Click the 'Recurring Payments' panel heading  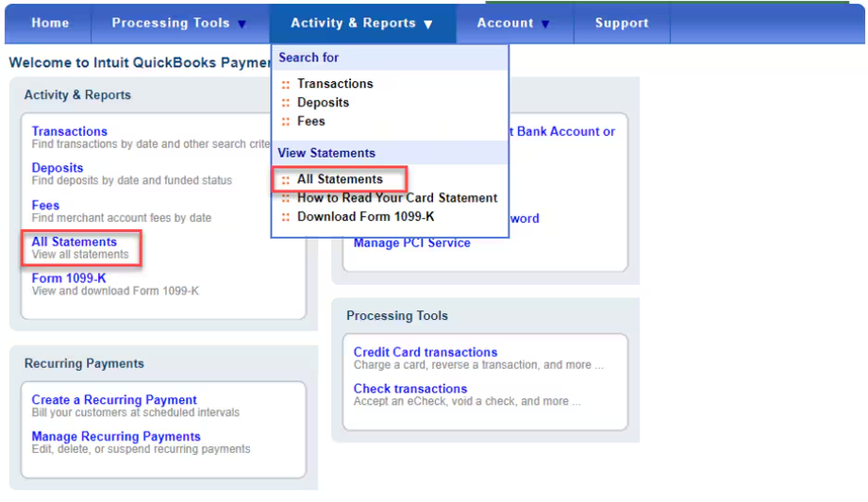pos(84,363)
